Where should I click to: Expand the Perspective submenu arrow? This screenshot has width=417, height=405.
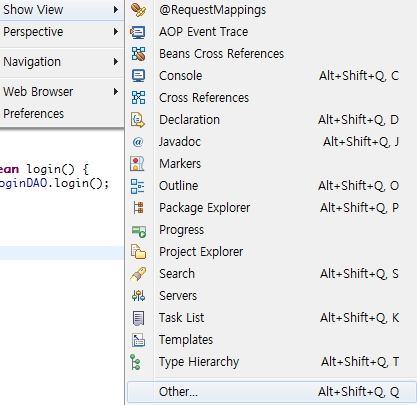[116, 32]
